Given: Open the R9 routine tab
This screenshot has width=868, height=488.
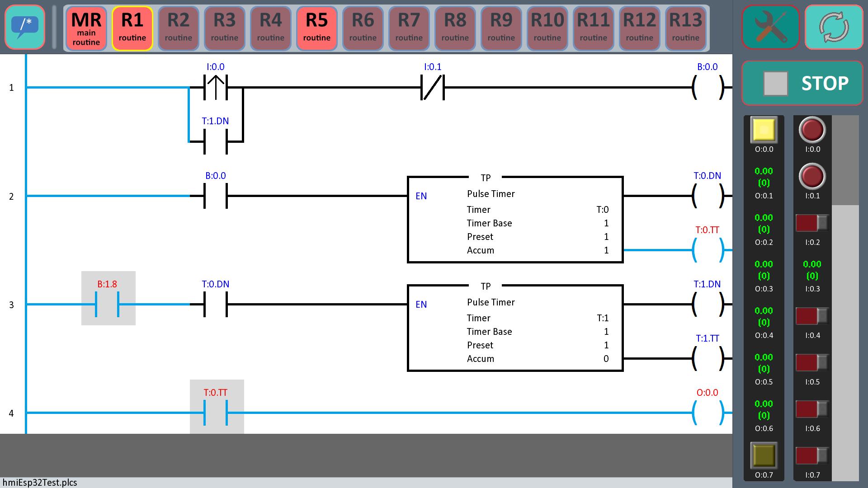Looking at the screenshot, I should (x=501, y=28).
